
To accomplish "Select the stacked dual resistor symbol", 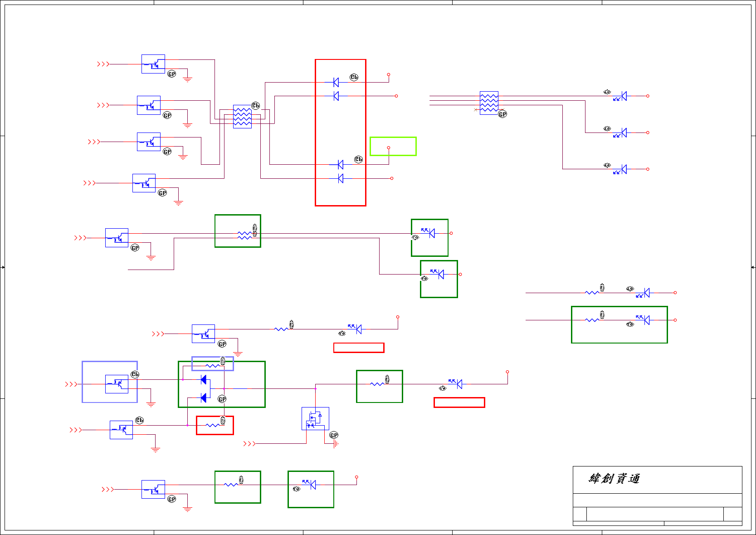I will pos(244,236).
